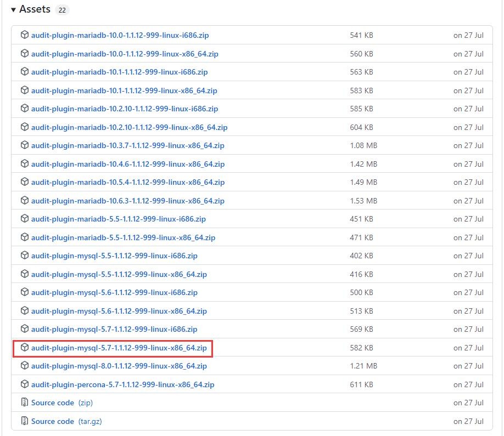This screenshot has width=504, height=436.
Task: Click the package icon beside mariadb-5.5 x86_64 zip
Action: coord(25,237)
